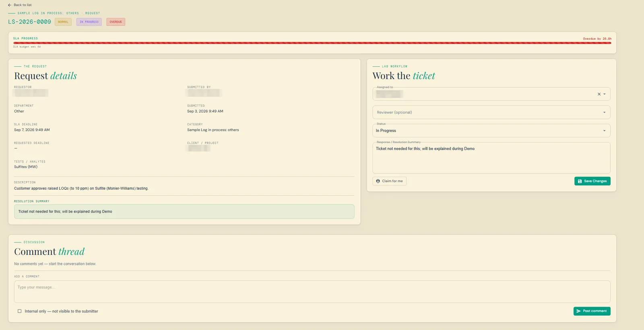The image size is (644, 330).
Task: Click the back arrow icon
Action: (10, 5)
